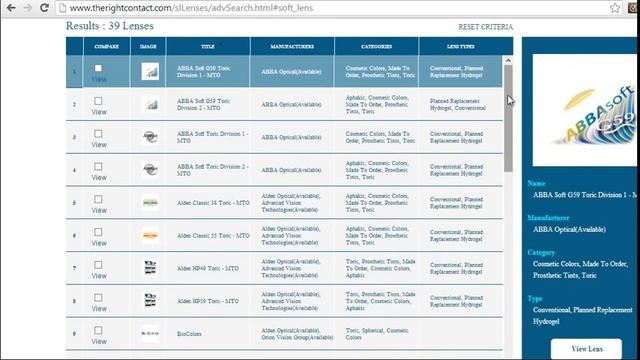Select title Alden HP59 Toric - MTO
640x360 pixels.
click(x=208, y=301)
